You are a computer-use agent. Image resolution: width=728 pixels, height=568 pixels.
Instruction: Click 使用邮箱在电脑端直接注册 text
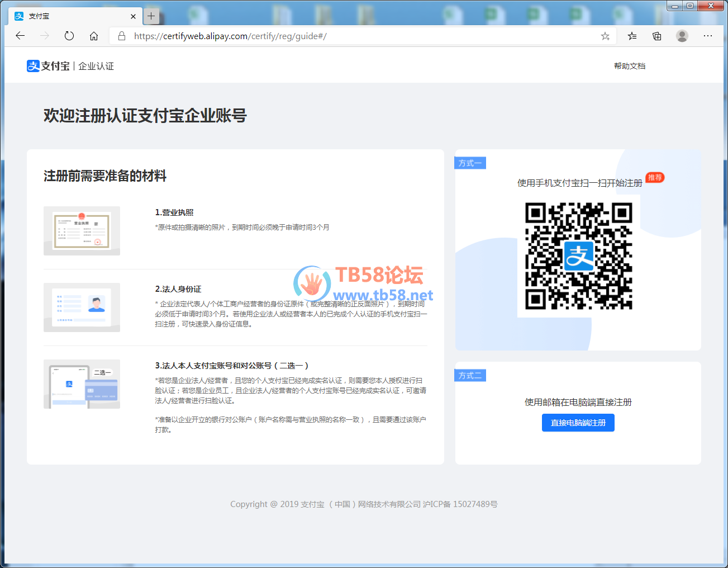pos(578,402)
